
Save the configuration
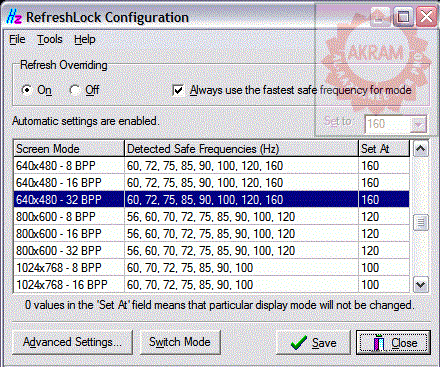pos(313,342)
